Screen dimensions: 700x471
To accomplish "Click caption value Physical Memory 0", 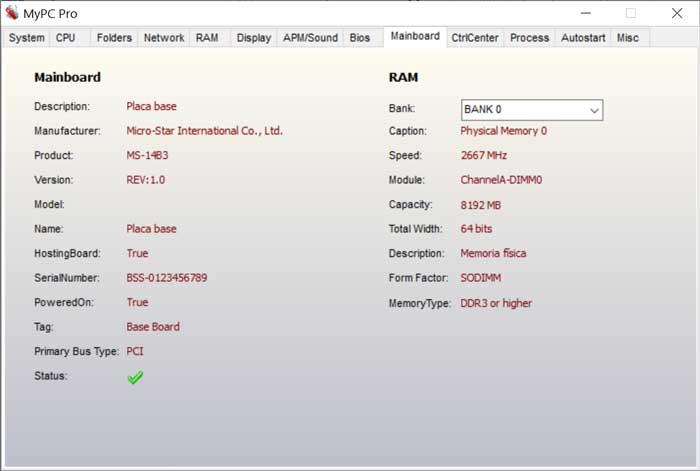I will click(x=504, y=131).
